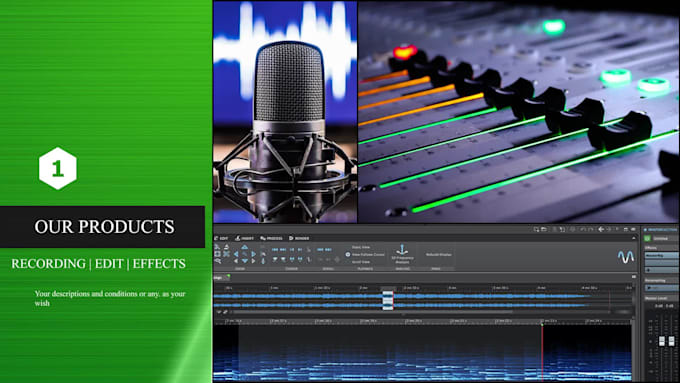This screenshot has height=383, width=680.
Task: Click the microphone photo
Action: pyautogui.click(x=285, y=112)
